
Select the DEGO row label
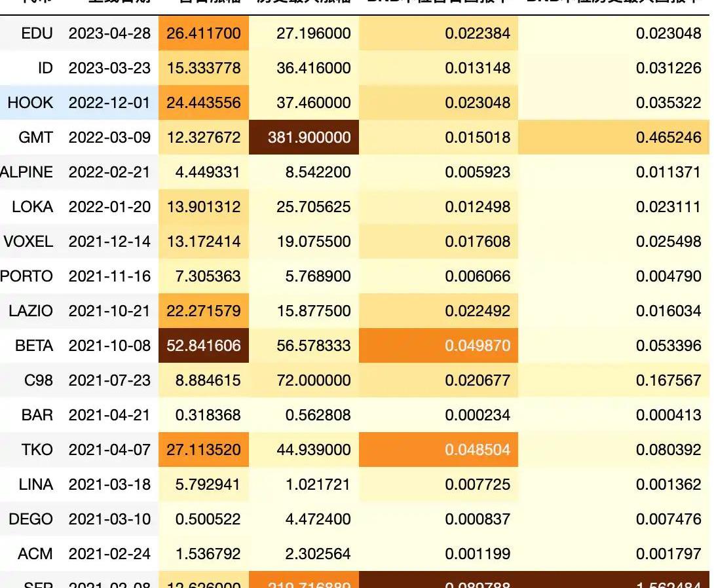pyautogui.click(x=31, y=519)
